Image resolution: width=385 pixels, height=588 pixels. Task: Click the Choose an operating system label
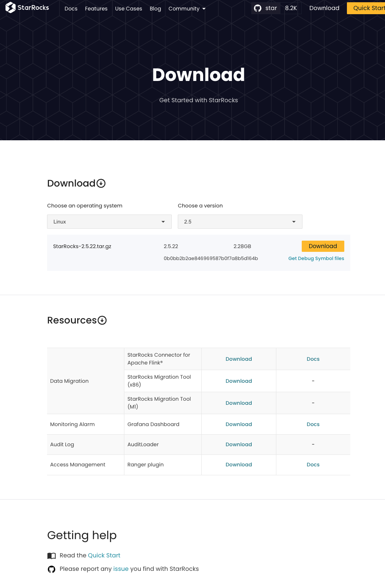(85, 206)
